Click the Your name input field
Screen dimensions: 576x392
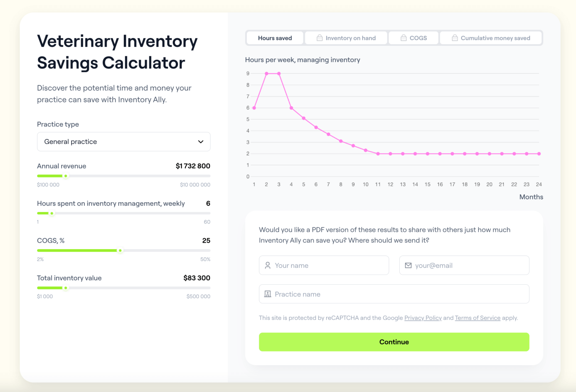click(x=324, y=265)
